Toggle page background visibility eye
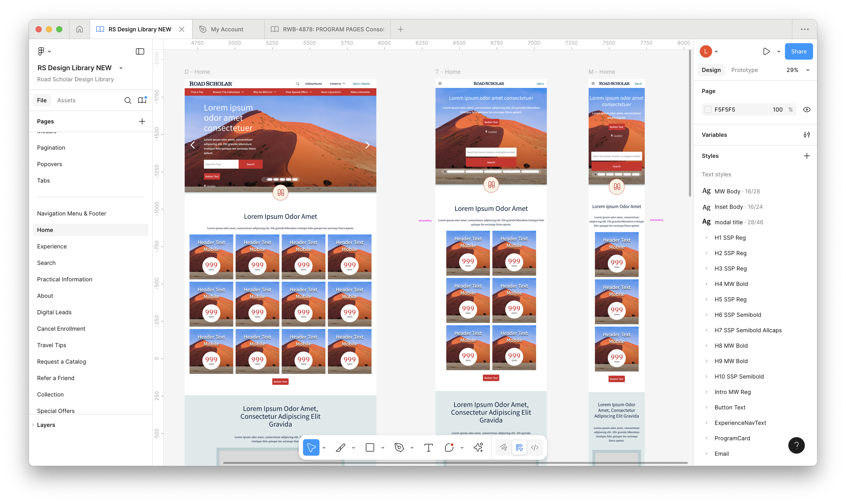Image resolution: width=846 pixels, height=504 pixels. click(806, 110)
